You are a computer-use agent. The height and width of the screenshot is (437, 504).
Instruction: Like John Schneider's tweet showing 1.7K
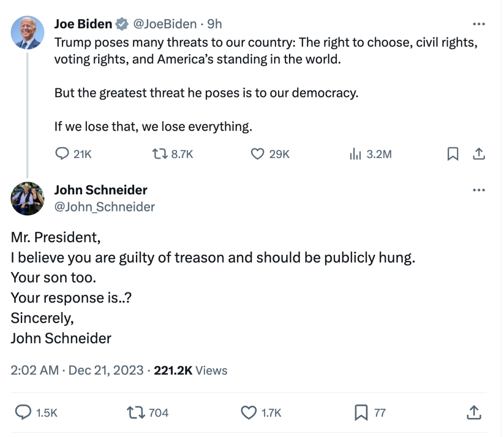(x=249, y=413)
